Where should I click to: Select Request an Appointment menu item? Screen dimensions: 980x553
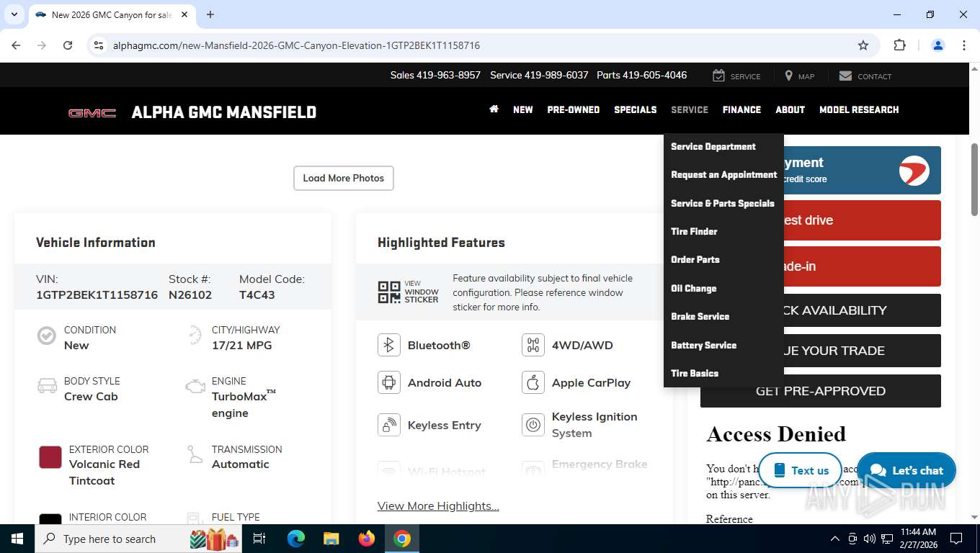pos(724,174)
